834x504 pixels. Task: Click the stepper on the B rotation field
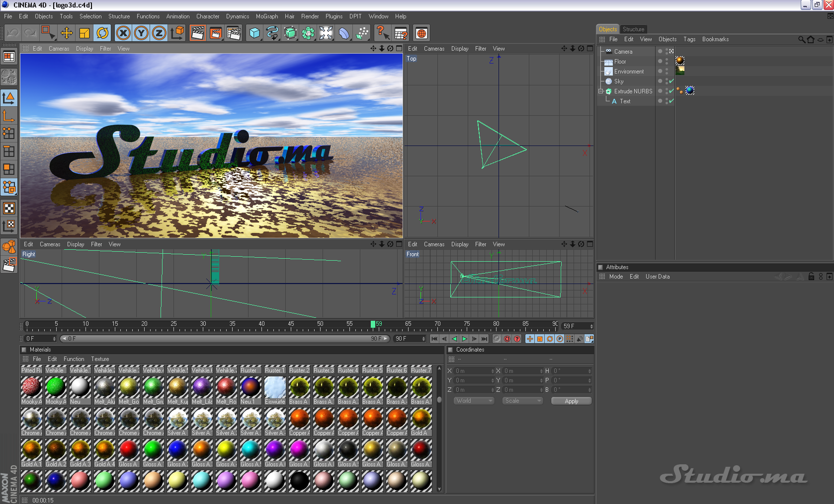589,390
